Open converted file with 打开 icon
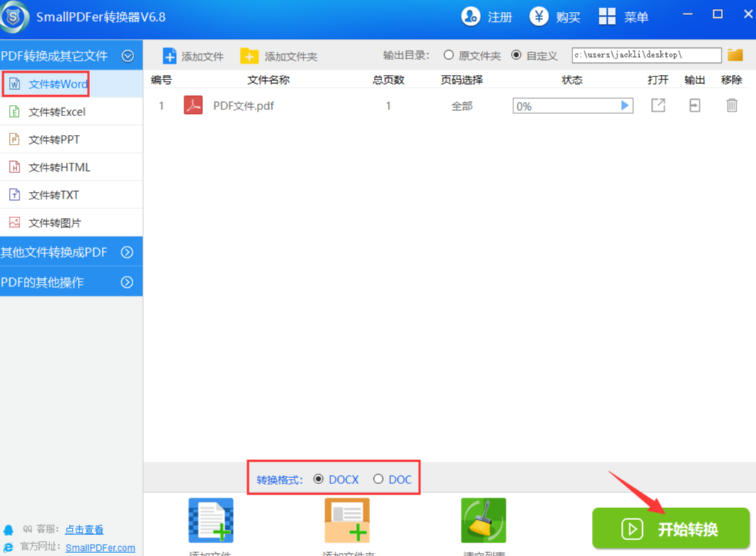This screenshot has width=756, height=556. (x=658, y=105)
